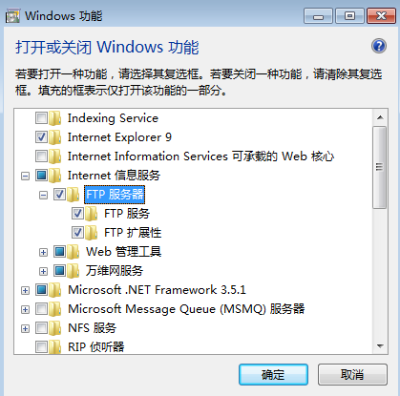Open the blue help question mark icon
The image size is (400, 396).
[x=379, y=46]
